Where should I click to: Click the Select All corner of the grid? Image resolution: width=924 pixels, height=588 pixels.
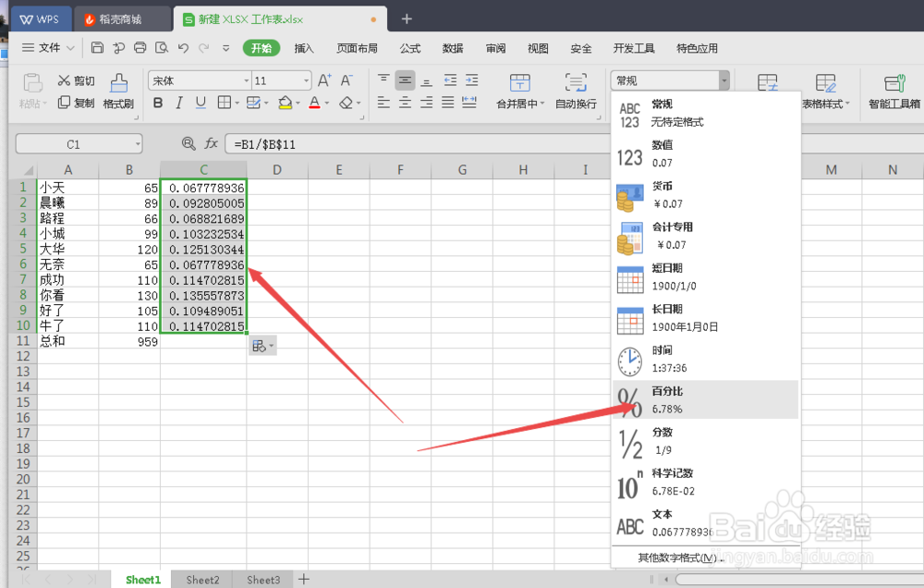[x=24, y=170]
